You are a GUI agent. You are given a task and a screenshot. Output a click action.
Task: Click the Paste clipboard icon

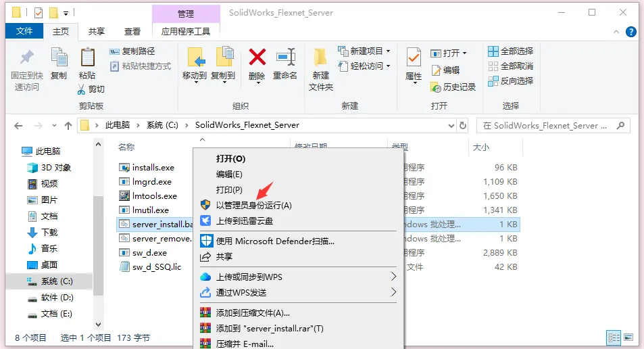87,57
